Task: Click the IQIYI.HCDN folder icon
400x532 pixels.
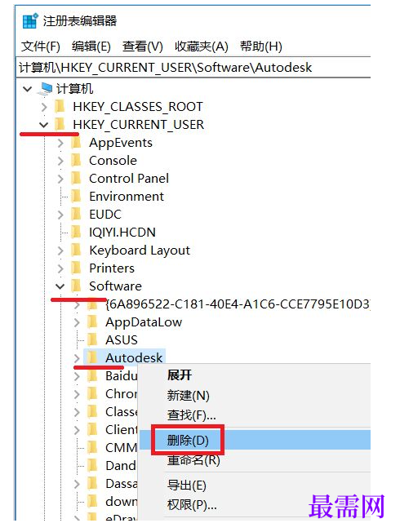Action: pos(76,232)
